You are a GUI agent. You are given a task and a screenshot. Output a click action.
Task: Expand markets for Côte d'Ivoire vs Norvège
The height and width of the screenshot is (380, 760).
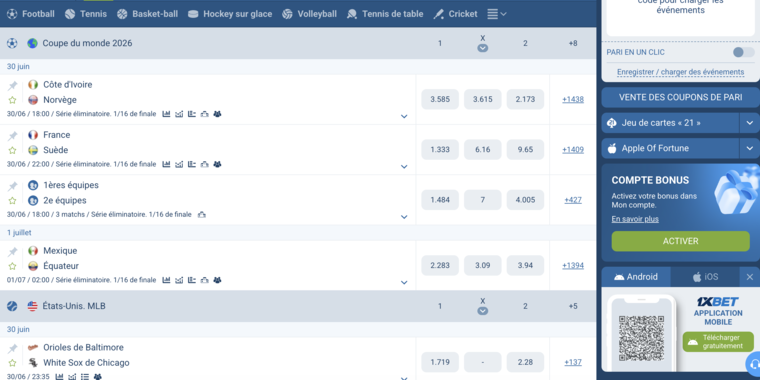tap(404, 116)
